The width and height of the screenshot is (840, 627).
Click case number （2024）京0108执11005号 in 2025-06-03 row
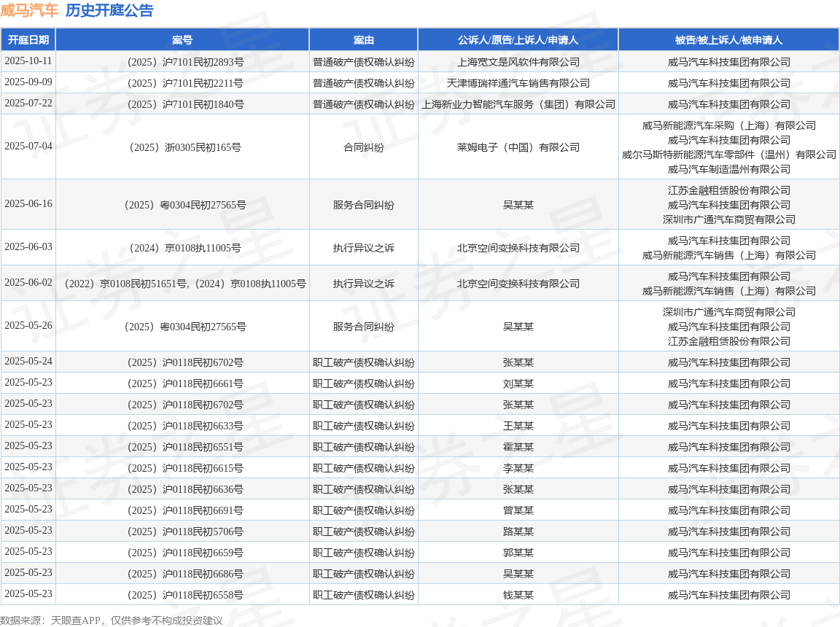click(x=185, y=248)
